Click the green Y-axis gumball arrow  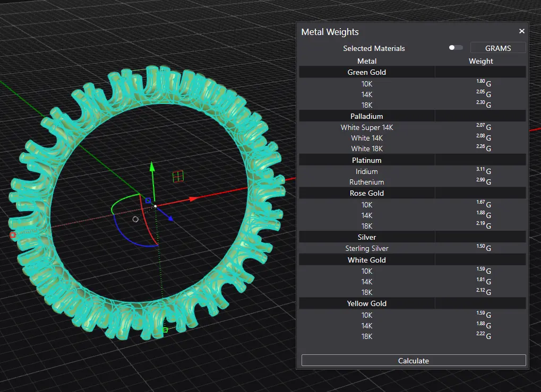point(152,167)
